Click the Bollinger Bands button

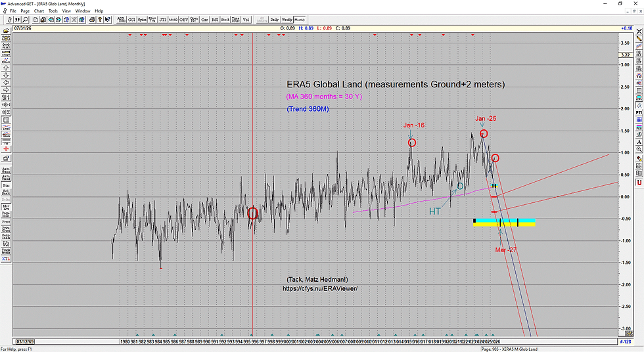[6, 192]
